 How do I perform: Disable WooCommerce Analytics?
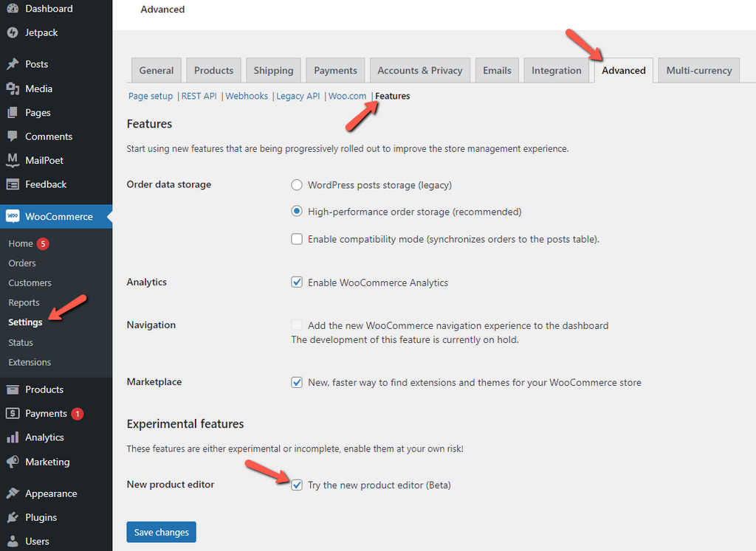pos(296,282)
